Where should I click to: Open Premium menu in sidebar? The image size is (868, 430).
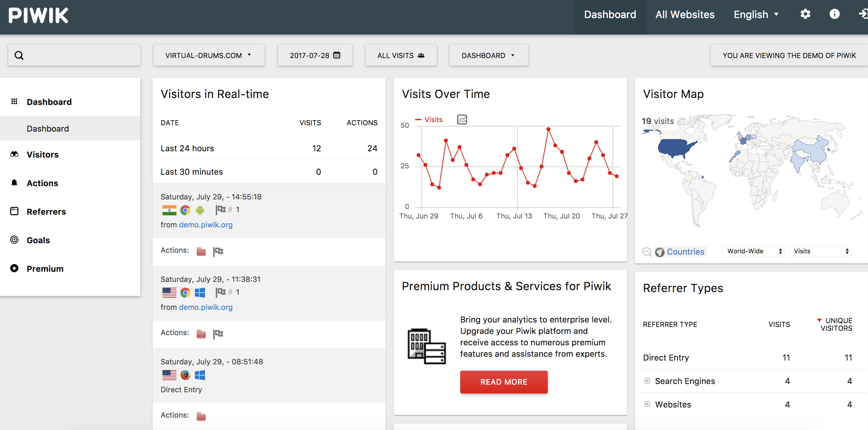click(x=45, y=269)
